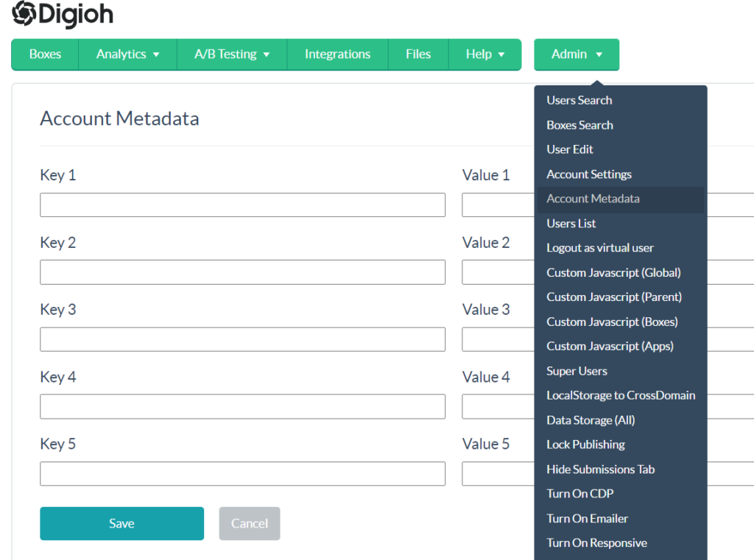Go to the Files section
Viewport: 754px width, 560px height.
(x=417, y=54)
